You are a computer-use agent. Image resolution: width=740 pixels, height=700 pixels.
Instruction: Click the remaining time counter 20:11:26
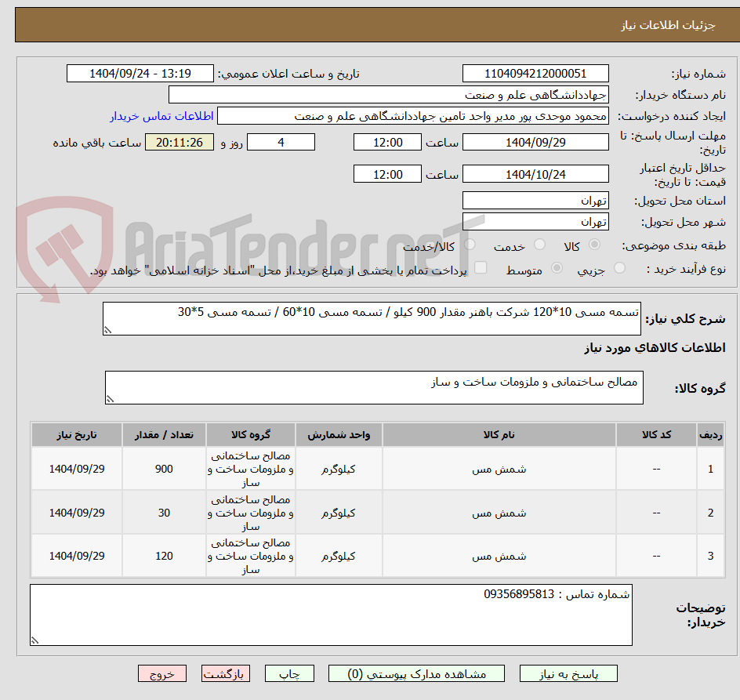coord(179,142)
